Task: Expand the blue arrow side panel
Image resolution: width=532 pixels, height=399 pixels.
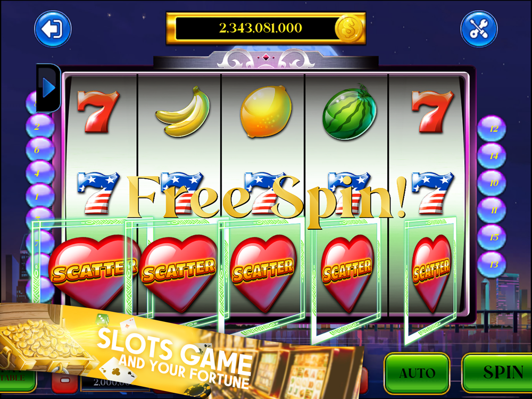Action: pos(48,88)
